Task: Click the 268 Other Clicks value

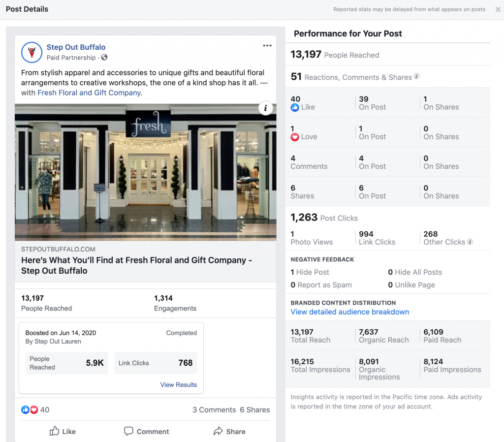Action: point(444,238)
